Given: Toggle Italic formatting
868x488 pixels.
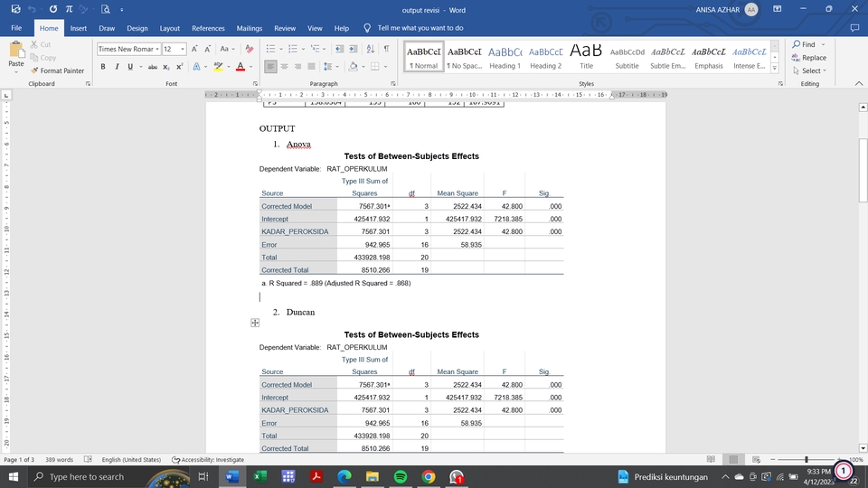Looking at the screenshot, I should point(117,66).
